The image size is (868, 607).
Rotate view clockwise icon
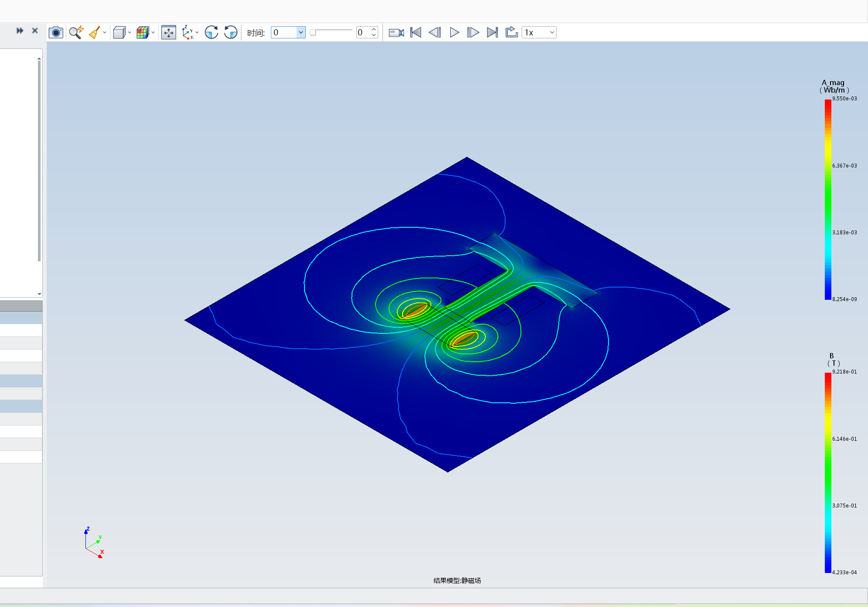212,32
